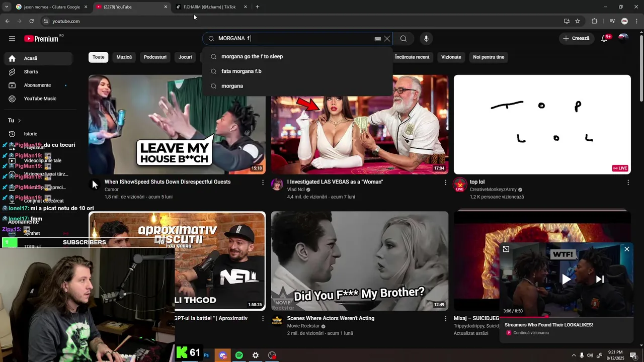Viewport: 644px width, 362px height.
Task: Open Photoshop from the taskbar
Action: click(206, 355)
